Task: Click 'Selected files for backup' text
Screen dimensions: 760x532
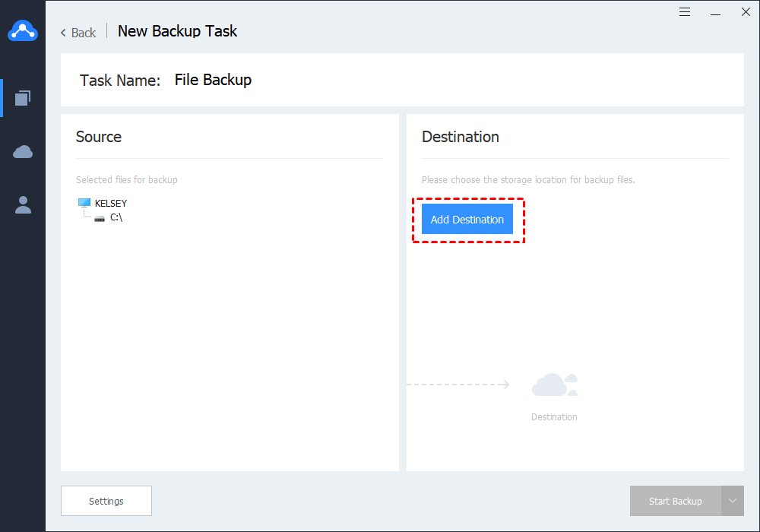Action: tap(126, 180)
